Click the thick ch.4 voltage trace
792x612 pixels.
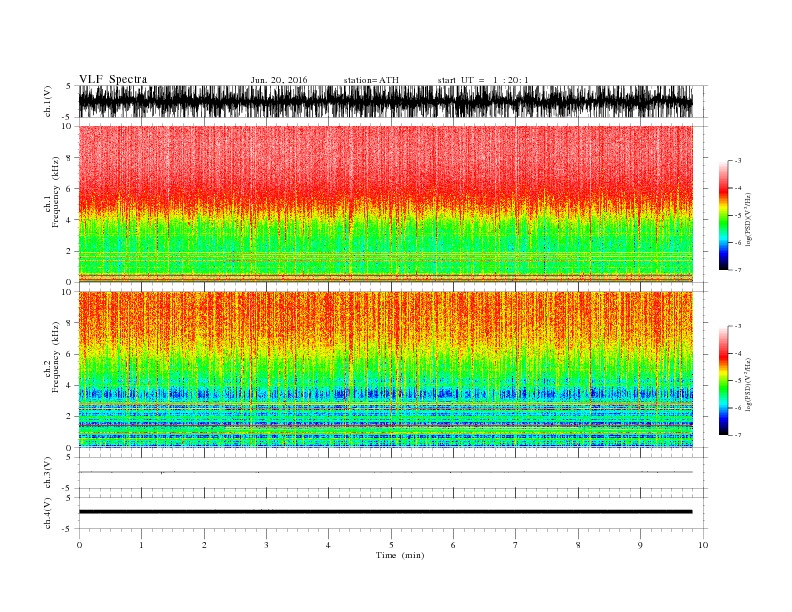point(385,512)
